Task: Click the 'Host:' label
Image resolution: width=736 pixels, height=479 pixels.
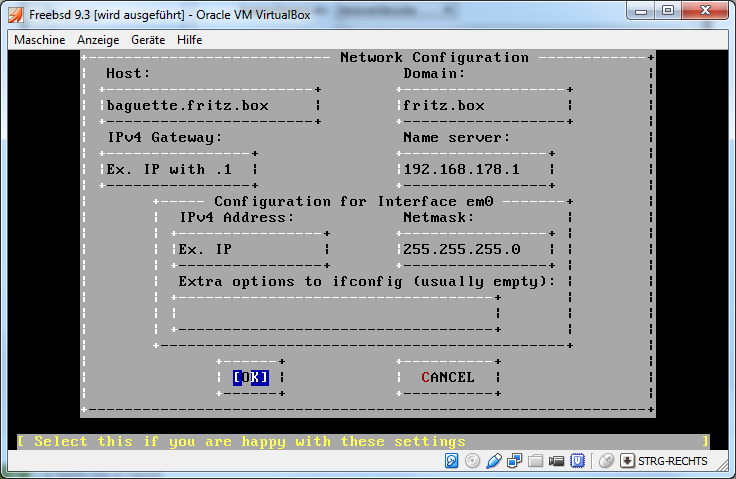Action: (x=128, y=73)
